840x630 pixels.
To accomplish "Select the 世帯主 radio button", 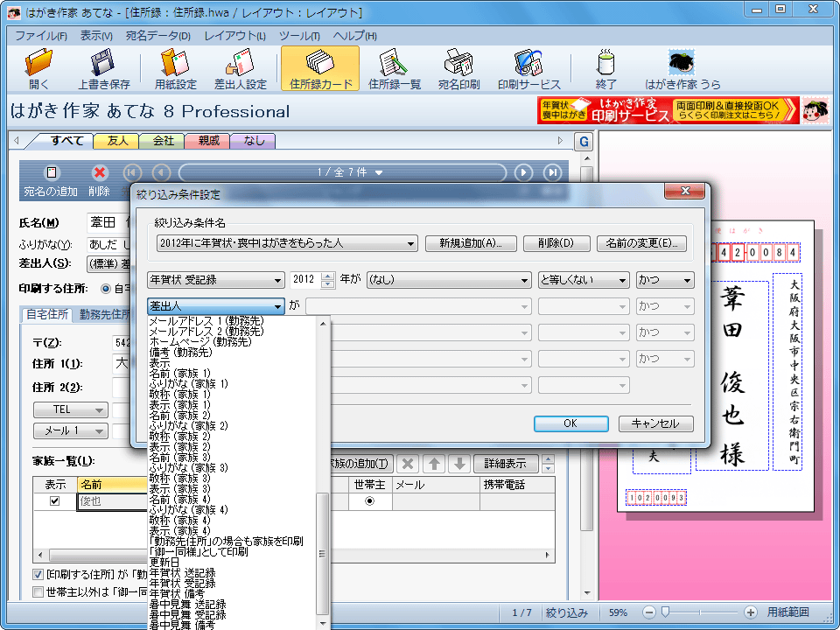I will point(369,500).
